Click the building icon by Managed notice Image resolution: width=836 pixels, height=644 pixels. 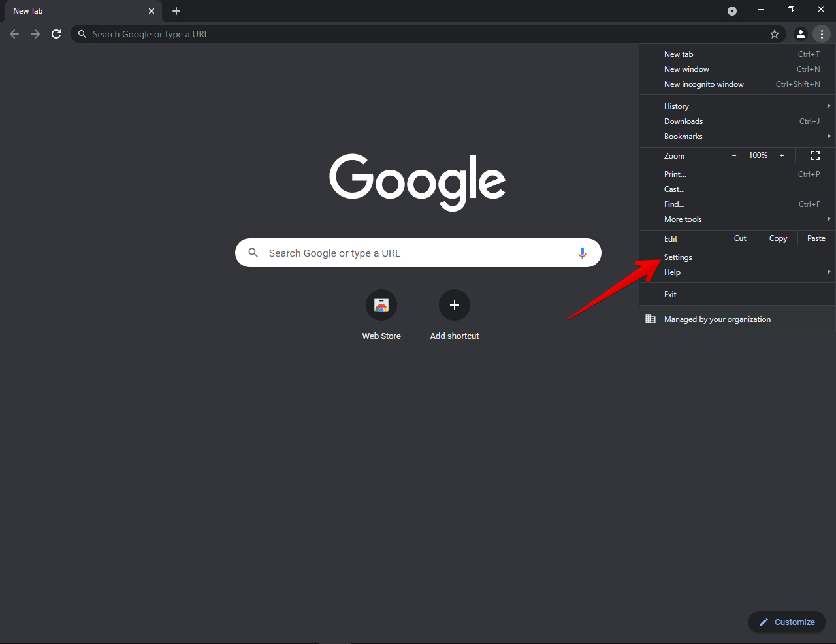[x=651, y=319]
